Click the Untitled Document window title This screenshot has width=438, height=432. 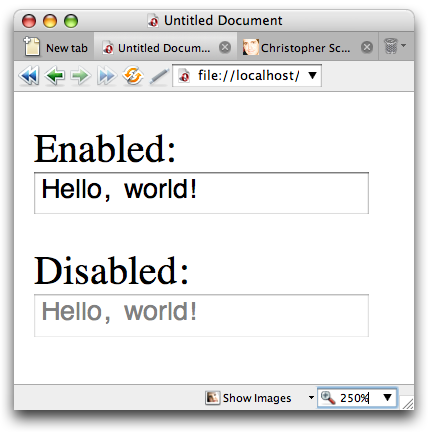click(223, 21)
